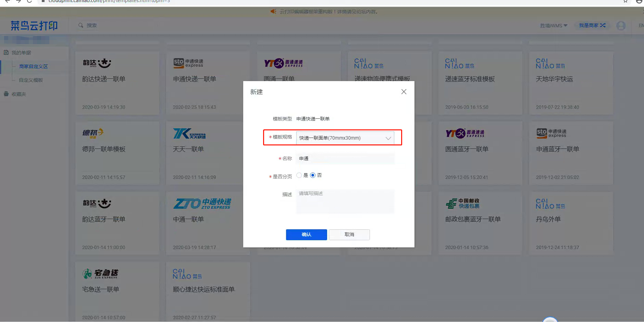Select the 是 radio for pagination
Image resolution: width=644 pixels, height=322 pixels.
click(299, 175)
